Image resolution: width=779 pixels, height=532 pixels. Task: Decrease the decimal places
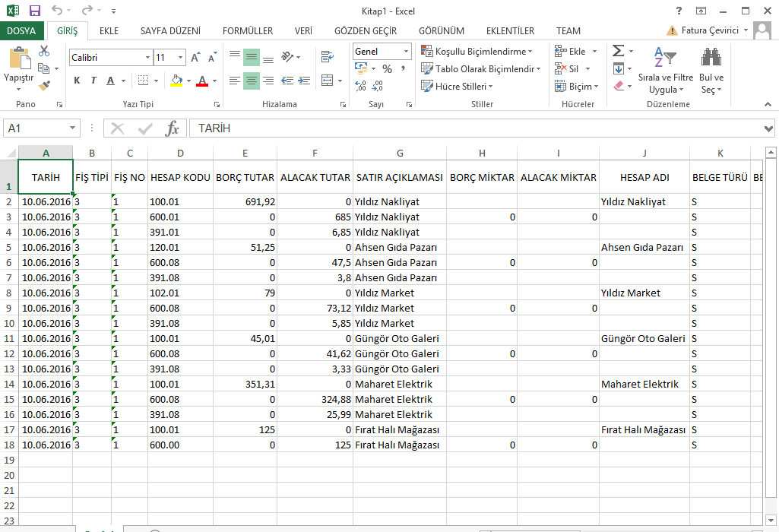pos(378,86)
